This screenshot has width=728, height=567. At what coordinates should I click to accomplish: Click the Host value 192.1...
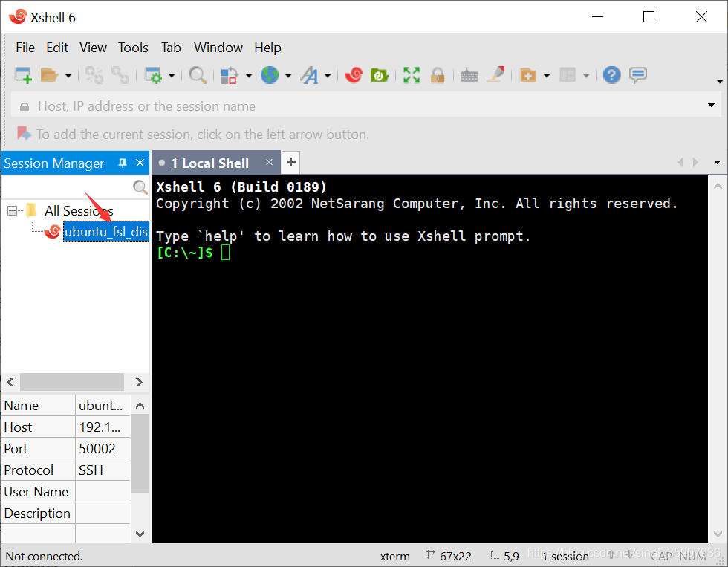(x=100, y=427)
